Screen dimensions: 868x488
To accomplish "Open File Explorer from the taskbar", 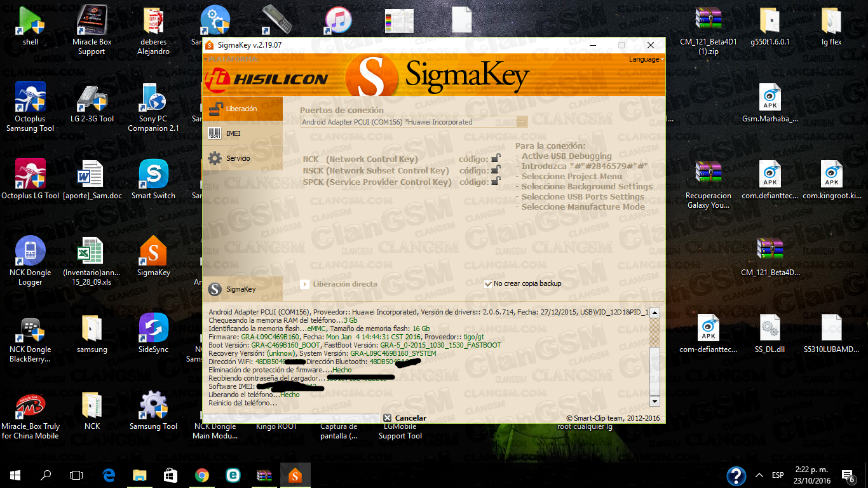I will 140,475.
